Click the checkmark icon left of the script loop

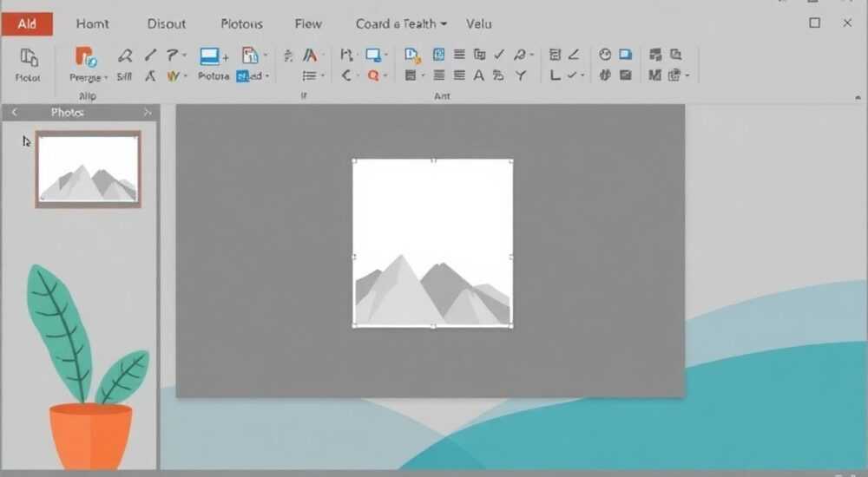[x=499, y=55]
